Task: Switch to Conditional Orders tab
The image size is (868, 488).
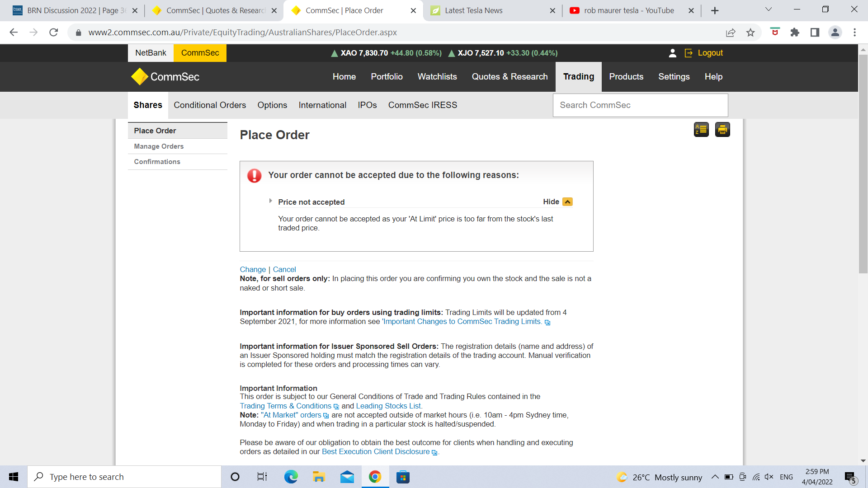Action: (210, 105)
